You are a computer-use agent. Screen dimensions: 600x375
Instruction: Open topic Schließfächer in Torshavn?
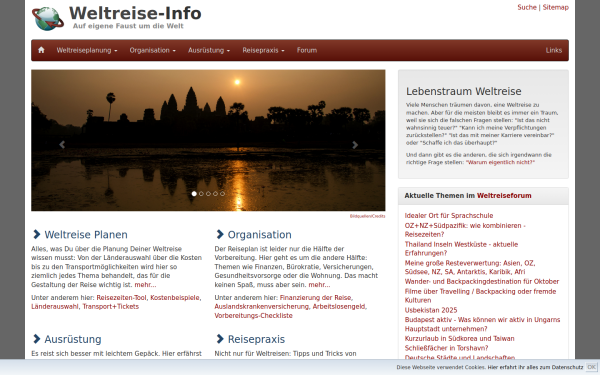point(447,348)
